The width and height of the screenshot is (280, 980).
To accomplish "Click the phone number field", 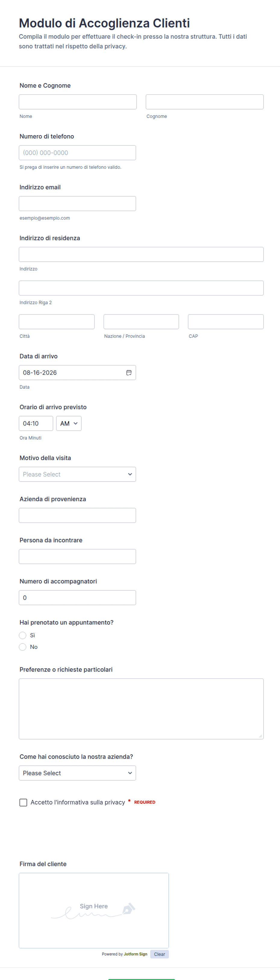I will click(77, 153).
